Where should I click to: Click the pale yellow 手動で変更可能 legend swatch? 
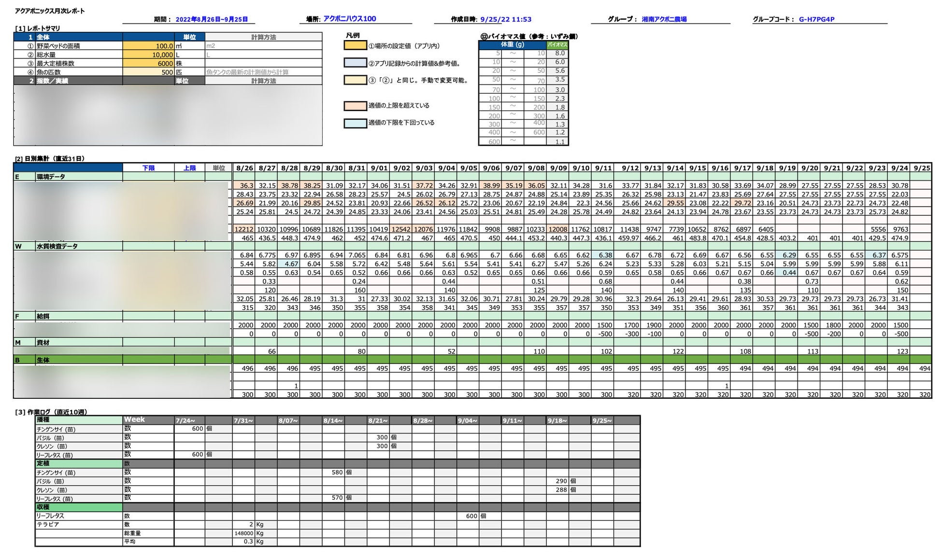tap(355, 80)
